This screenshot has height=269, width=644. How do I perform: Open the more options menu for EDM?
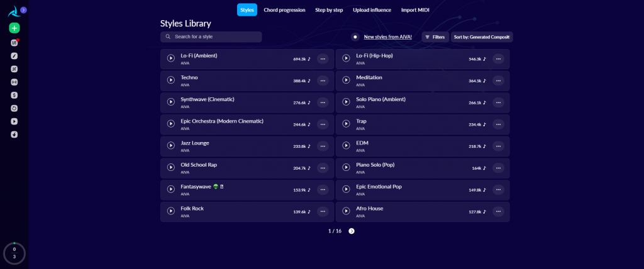498,146
